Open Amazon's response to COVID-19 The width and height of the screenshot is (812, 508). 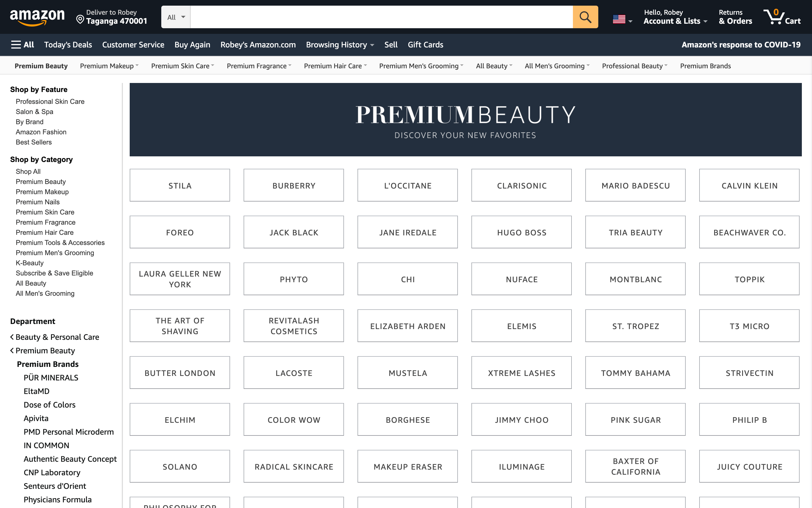pyautogui.click(x=741, y=45)
